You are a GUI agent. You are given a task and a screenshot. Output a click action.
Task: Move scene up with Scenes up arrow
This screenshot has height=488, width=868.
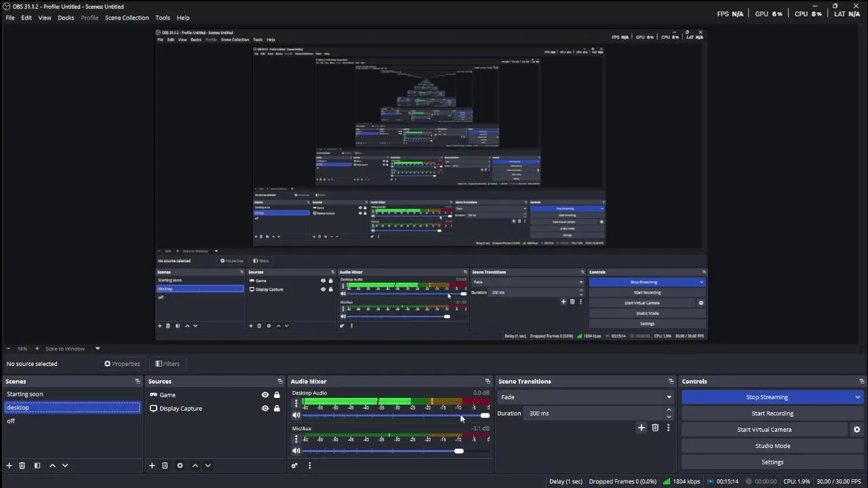click(x=52, y=466)
